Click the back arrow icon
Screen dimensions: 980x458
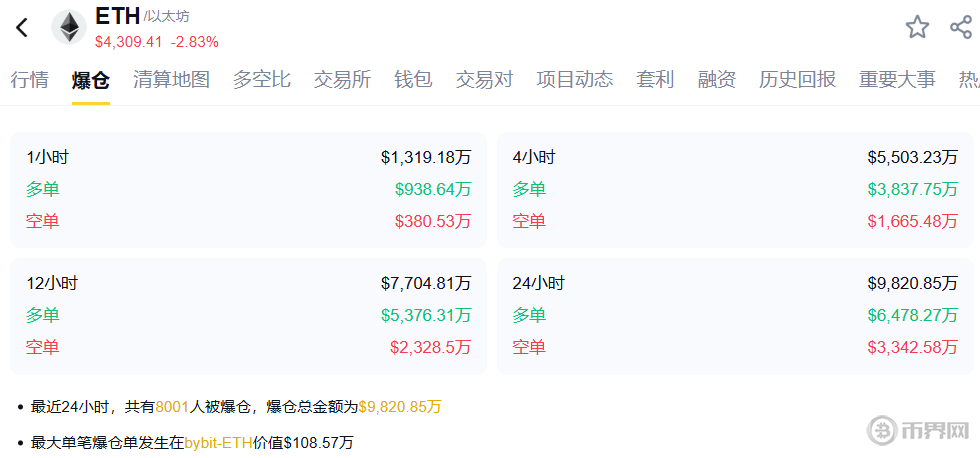22,28
